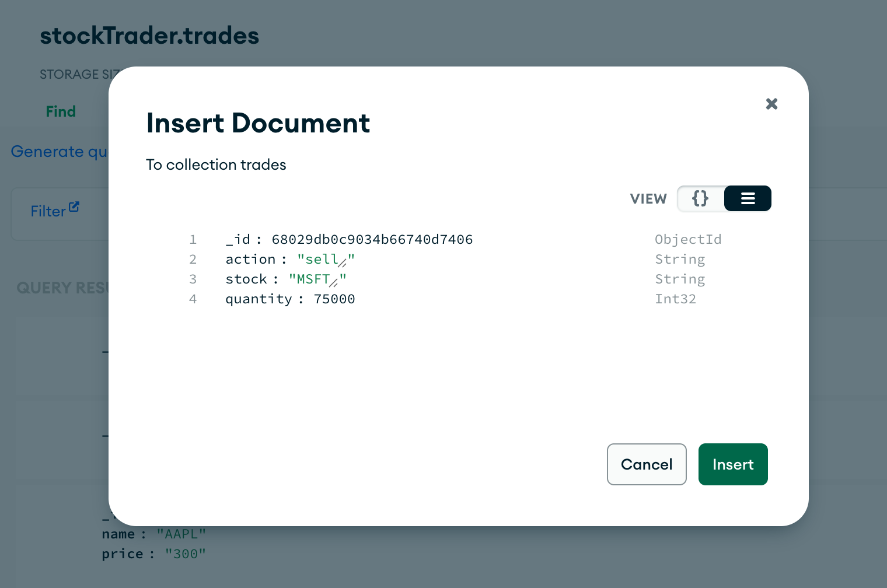Click the VIEW label
Image resolution: width=887 pixels, height=588 pixels.
point(648,199)
